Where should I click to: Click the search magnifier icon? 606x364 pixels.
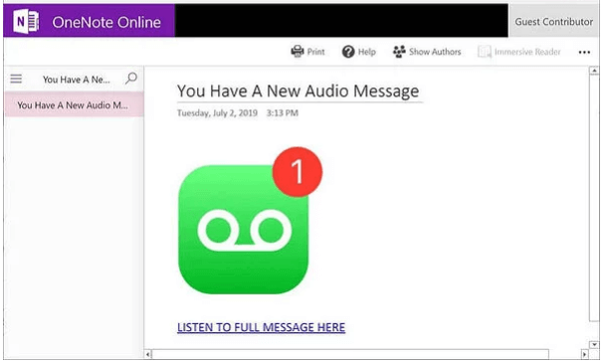(x=131, y=79)
